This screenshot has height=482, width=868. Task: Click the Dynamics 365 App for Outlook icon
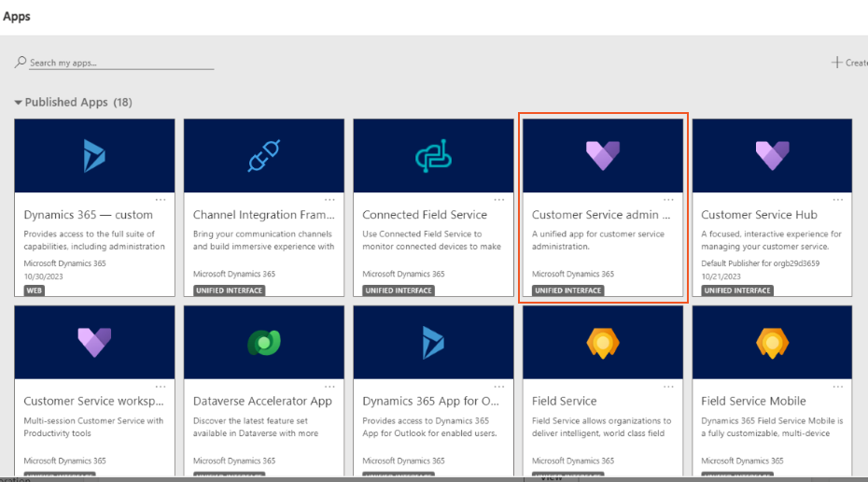[x=433, y=343]
